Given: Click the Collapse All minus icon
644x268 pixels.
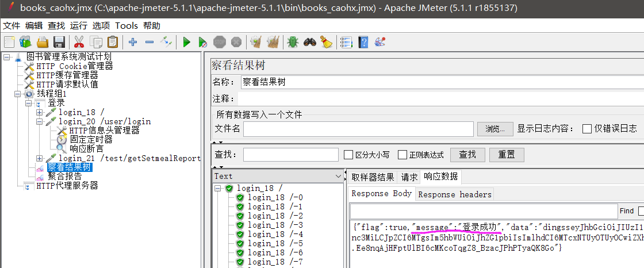Looking at the screenshot, I should (149, 42).
